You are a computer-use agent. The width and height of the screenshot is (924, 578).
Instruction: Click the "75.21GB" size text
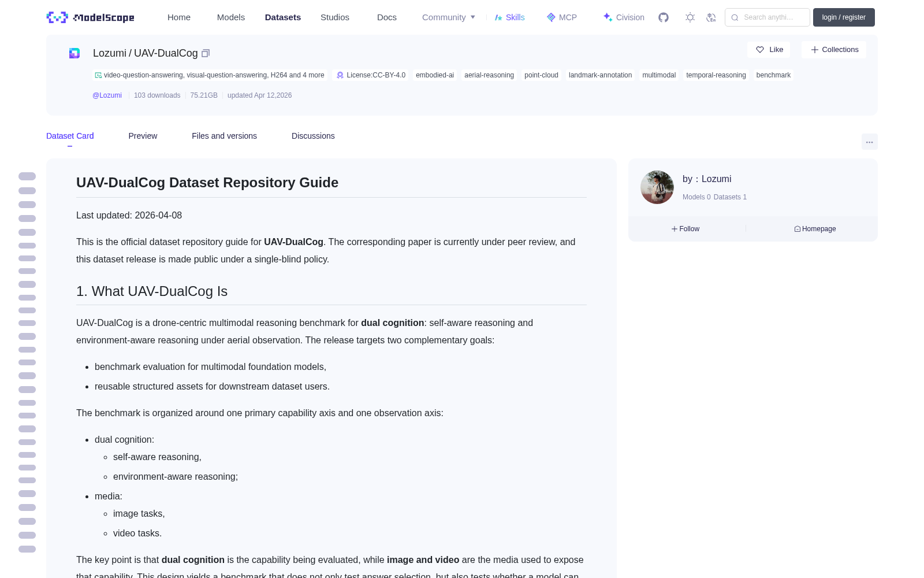204,95
